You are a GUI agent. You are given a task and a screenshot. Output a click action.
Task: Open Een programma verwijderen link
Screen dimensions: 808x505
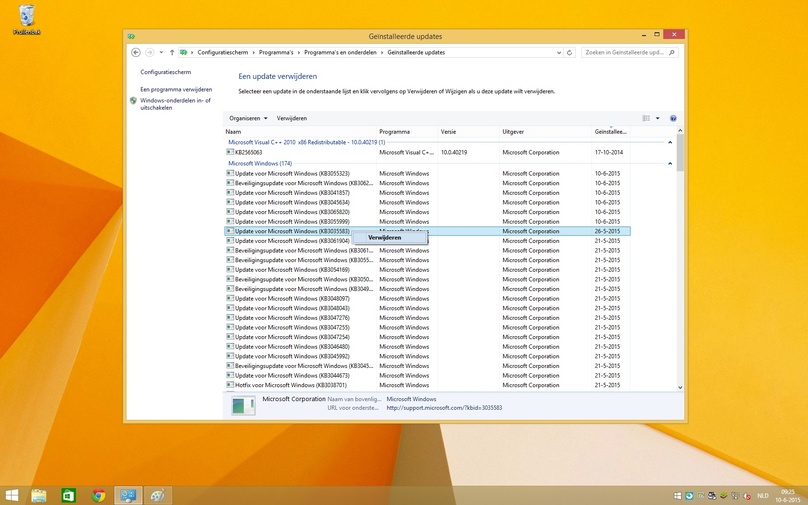point(176,90)
